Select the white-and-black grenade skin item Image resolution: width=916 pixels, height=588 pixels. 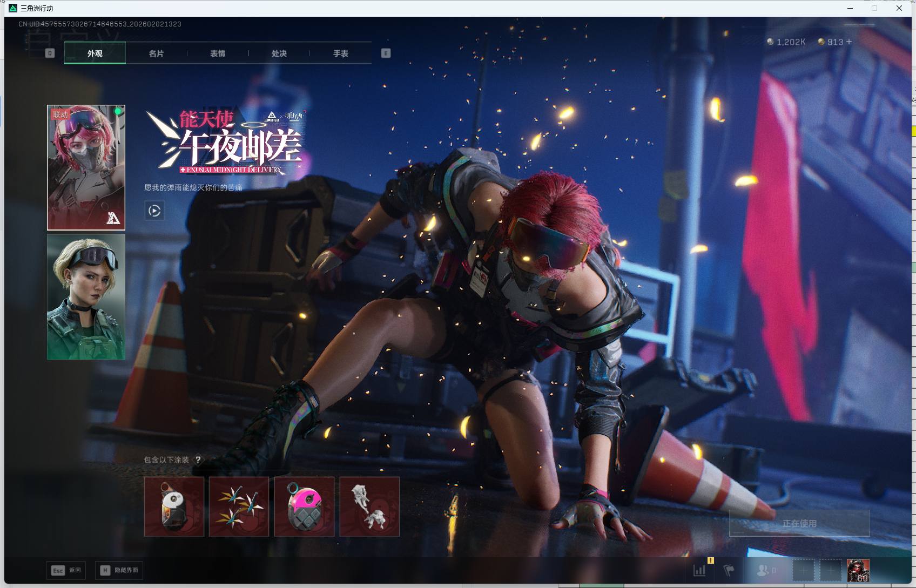point(174,506)
